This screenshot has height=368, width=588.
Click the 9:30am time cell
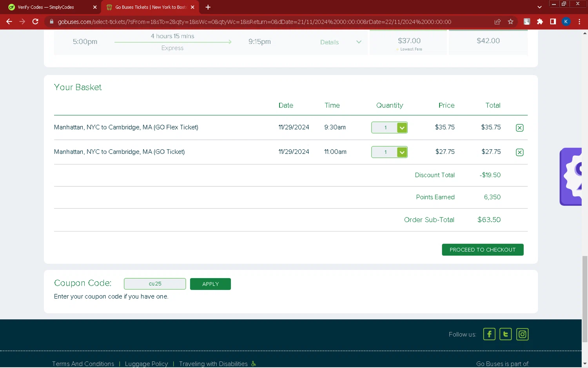click(335, 127)
